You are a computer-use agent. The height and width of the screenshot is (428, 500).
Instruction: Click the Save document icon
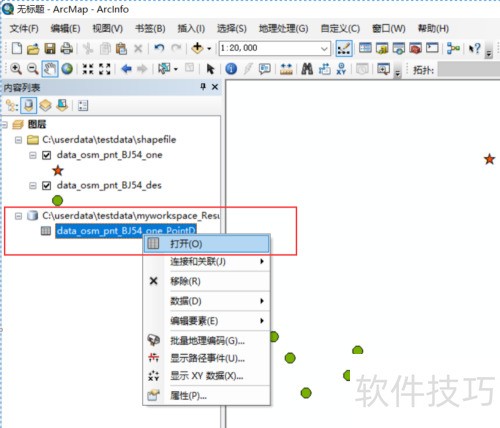(50, 49)
